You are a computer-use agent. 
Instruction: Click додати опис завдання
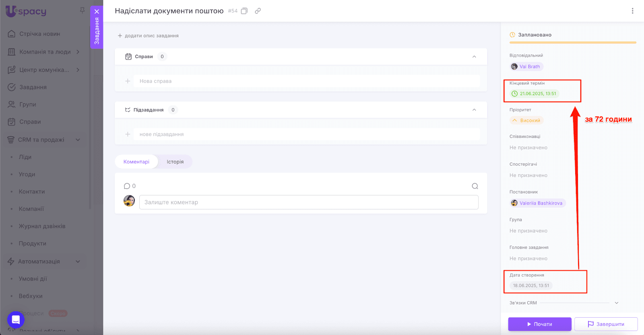148,36
